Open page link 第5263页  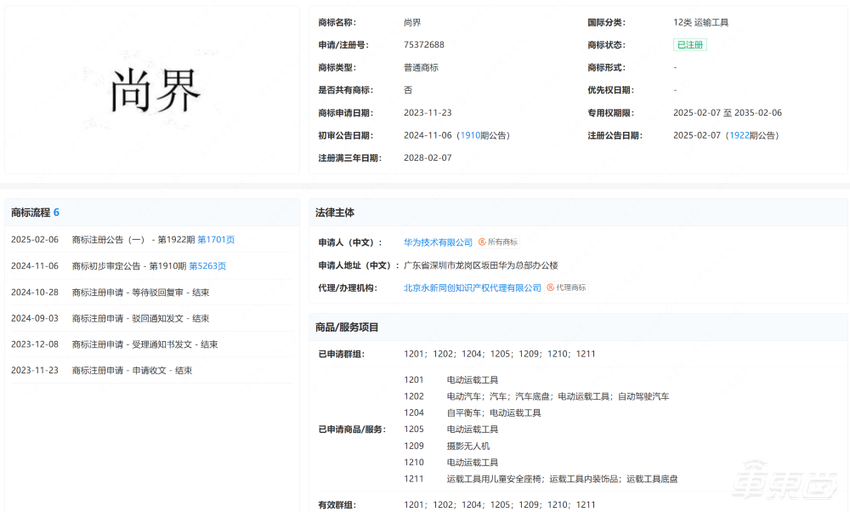pos(207,266)
